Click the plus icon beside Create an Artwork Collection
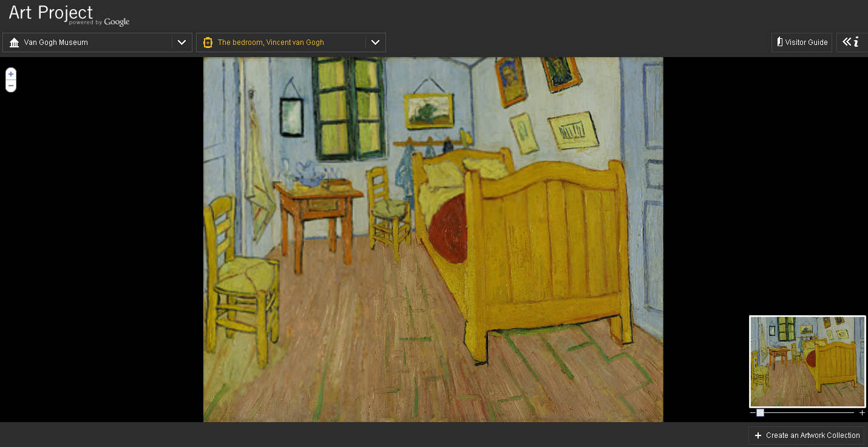 [x=758, y=435]
